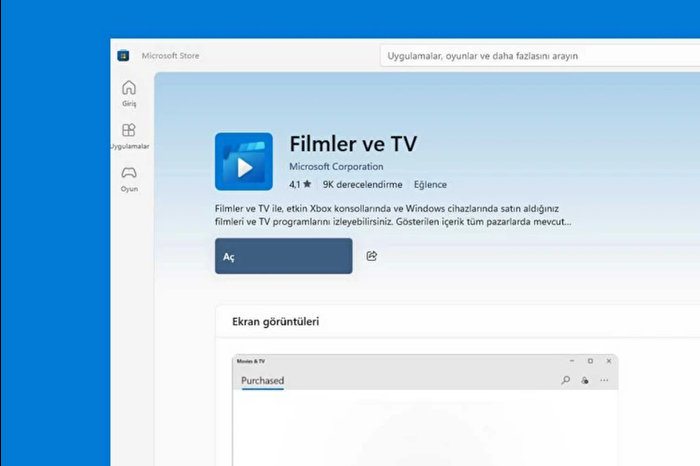Viewport: 700px width, 466px height.
Task: Open the Eğlence category link
Action: pos(430,184)
